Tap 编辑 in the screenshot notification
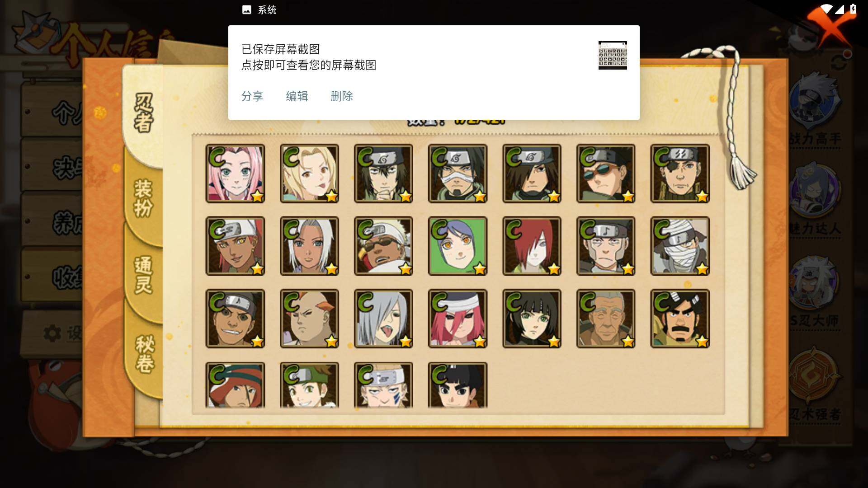This screenshot has height=488, width=868. click(297, 96)
